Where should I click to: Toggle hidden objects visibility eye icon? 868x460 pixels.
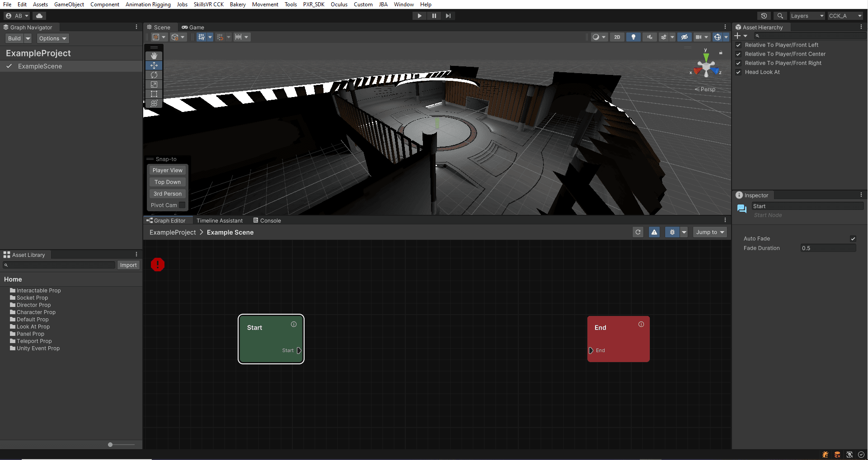click(x=684, y=37)
